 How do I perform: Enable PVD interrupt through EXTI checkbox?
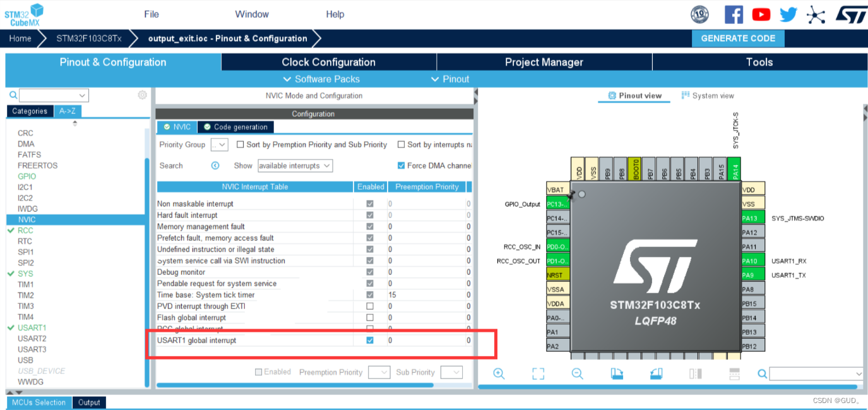pyautogui.click(x=370, y=306)
